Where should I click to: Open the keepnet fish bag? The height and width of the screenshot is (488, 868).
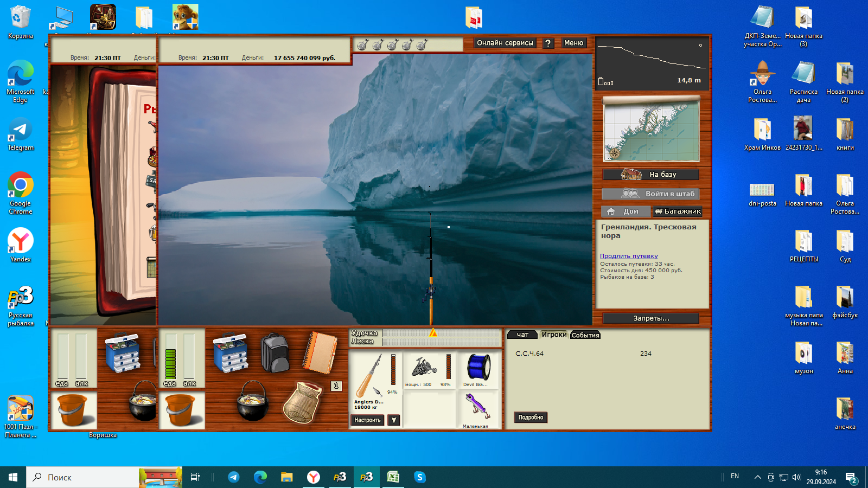[x=303, y=402]
